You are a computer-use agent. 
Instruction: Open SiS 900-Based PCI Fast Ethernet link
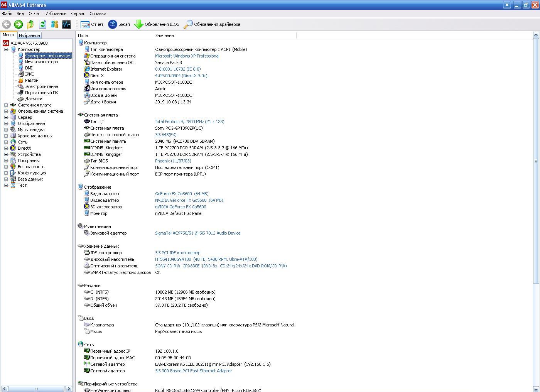(193, 371)
